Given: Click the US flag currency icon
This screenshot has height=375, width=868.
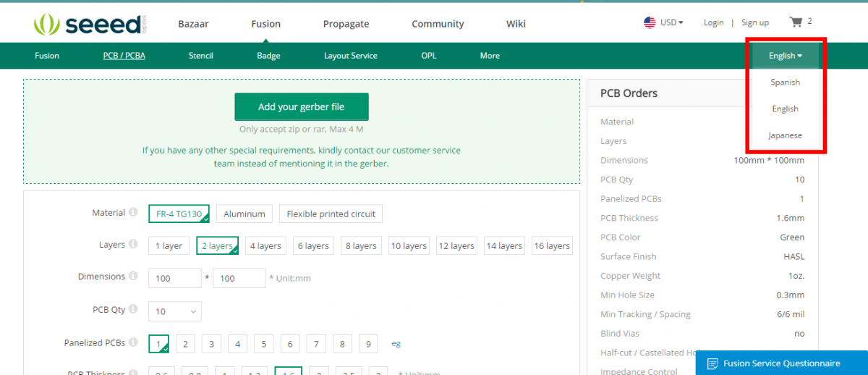Looking at the screenshot, I should pyautogui.click(x=650, y=22).
